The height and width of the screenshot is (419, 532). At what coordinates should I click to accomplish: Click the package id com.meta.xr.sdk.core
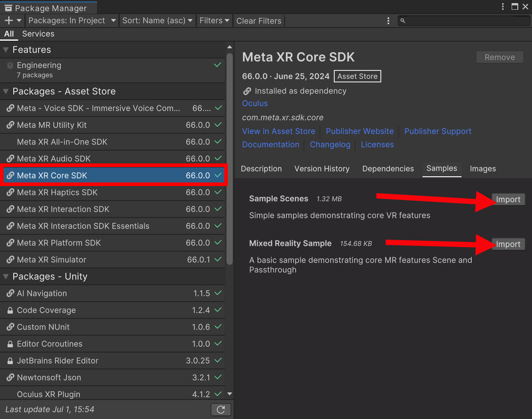click(x=283, y=117)
